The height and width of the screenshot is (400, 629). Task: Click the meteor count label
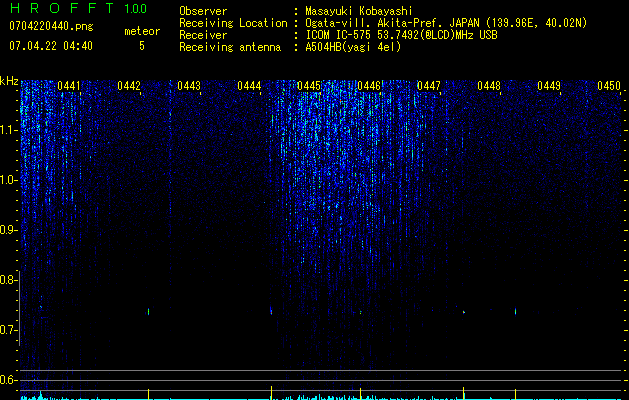(x=142, y=31)
